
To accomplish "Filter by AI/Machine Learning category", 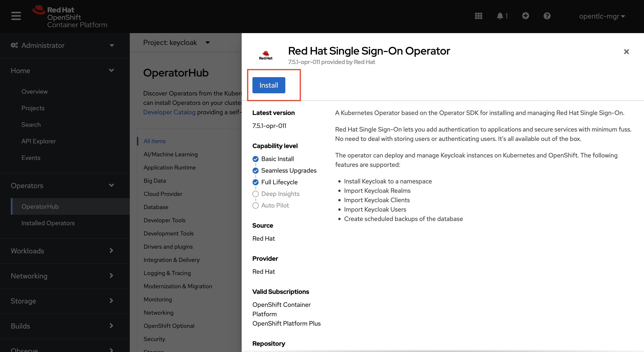I will coord(171,154).
